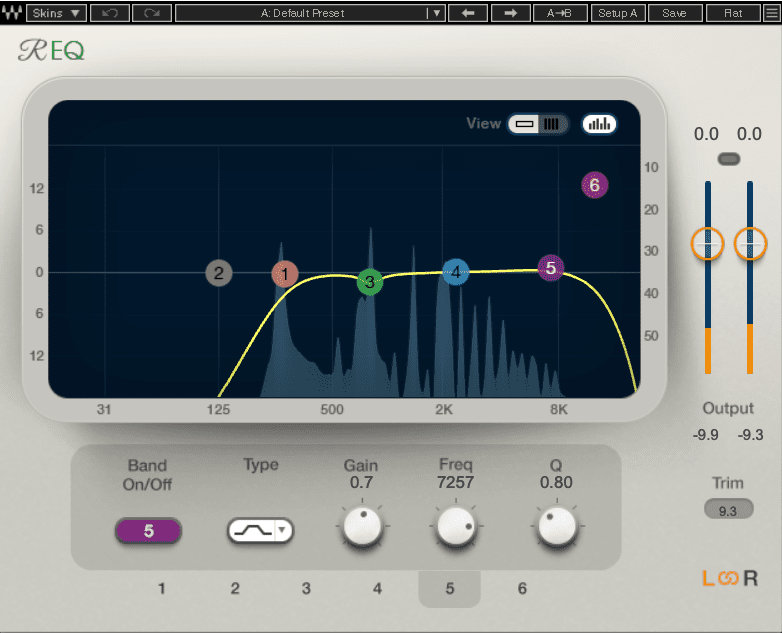Open the hamburger menu in the top bar
782x633 pixels.
772,13
